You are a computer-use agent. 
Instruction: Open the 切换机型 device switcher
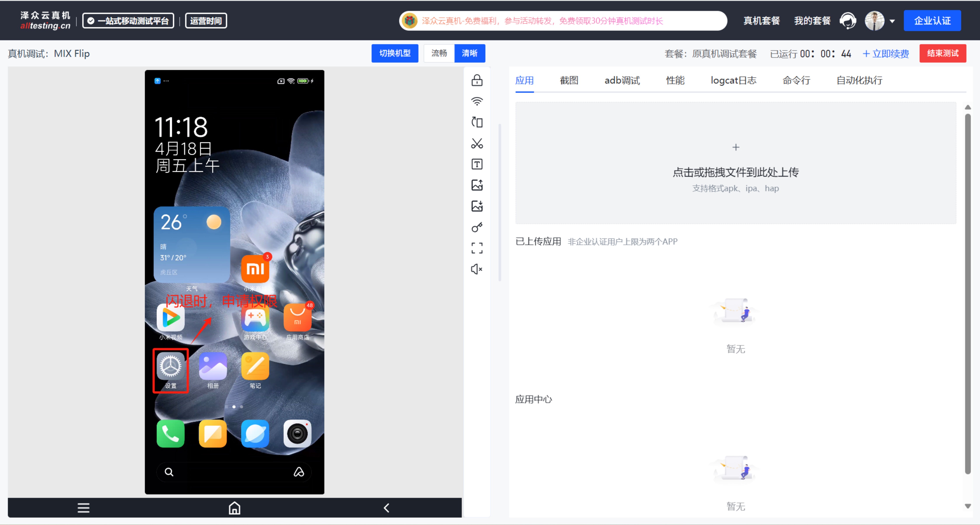pyautogui.click(x=395, y=53)
